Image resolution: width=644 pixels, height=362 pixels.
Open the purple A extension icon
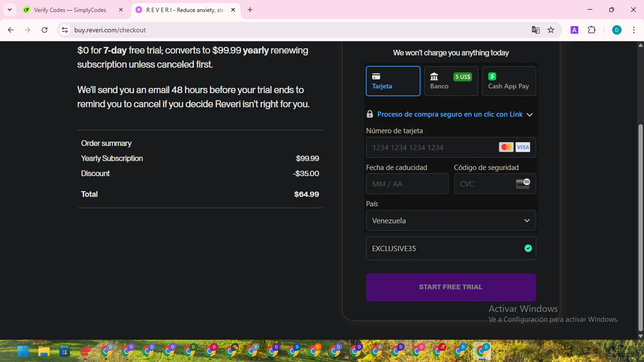tap(574, 30)
